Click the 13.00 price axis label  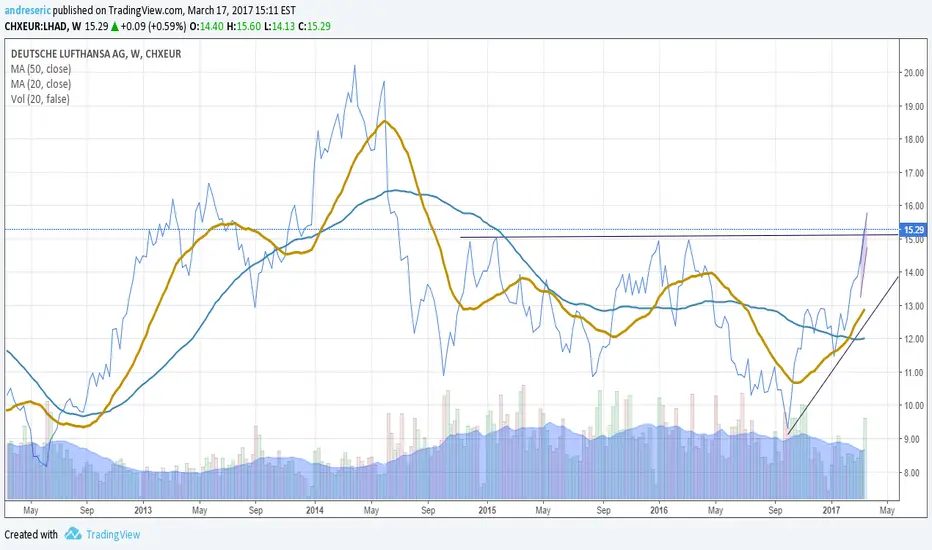click(x=914, y=306)
